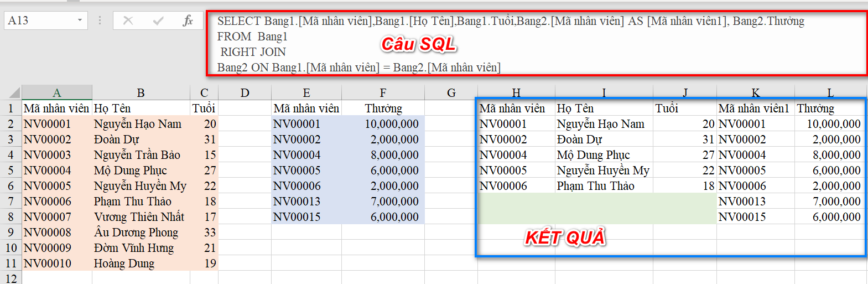The image size is (868, 284).
Task: Click cell F1 'Thưởng'
Action: click(383, 108)
